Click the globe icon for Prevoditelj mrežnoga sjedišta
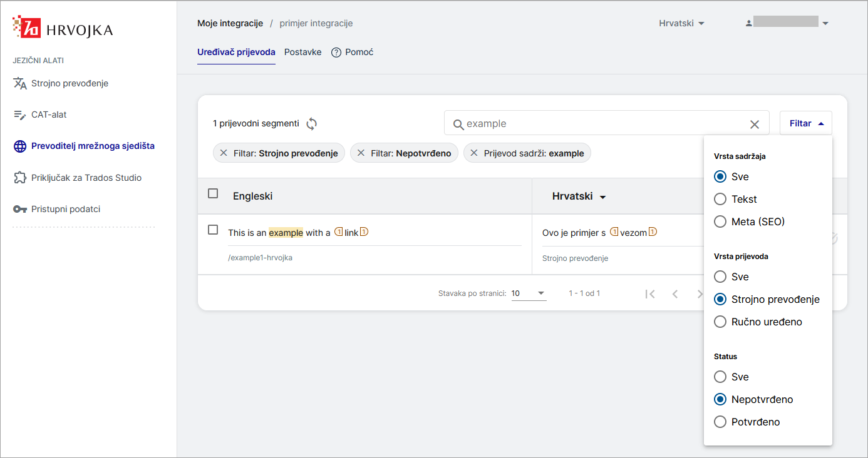 pyautogui.click(x=20, y=146)
